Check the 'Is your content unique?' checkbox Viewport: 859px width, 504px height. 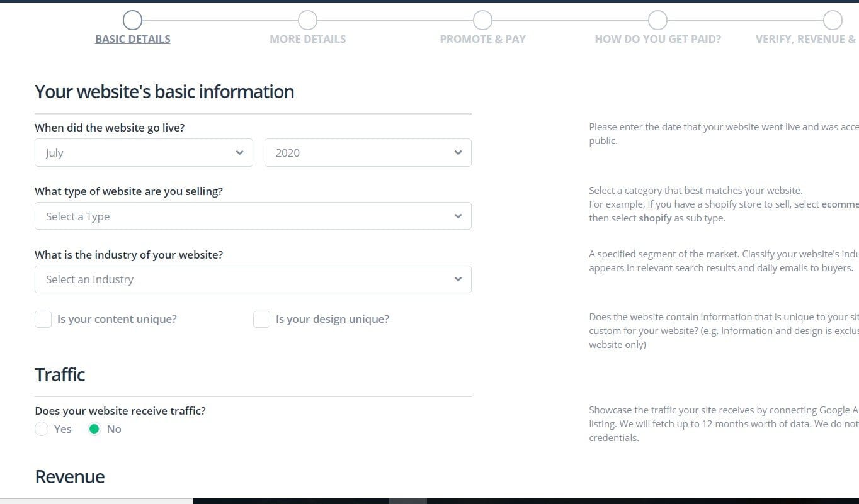43,320
